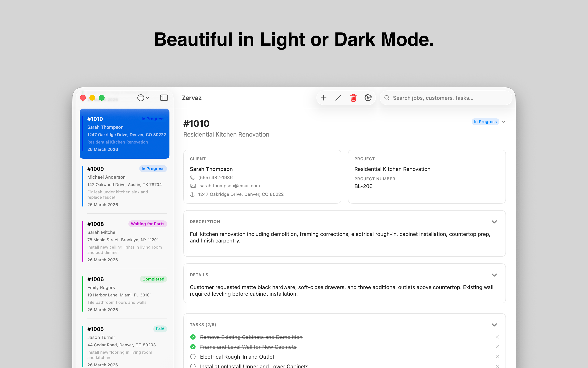Click map pin icon beside client address
Image resolution: width=588 pixels, height=368 pixels.
coord(193,194)
